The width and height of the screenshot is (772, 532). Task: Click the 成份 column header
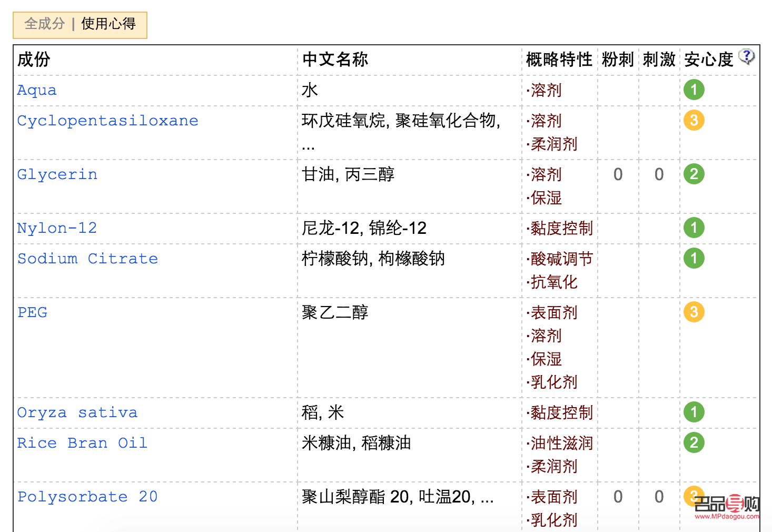click(33, 60)
